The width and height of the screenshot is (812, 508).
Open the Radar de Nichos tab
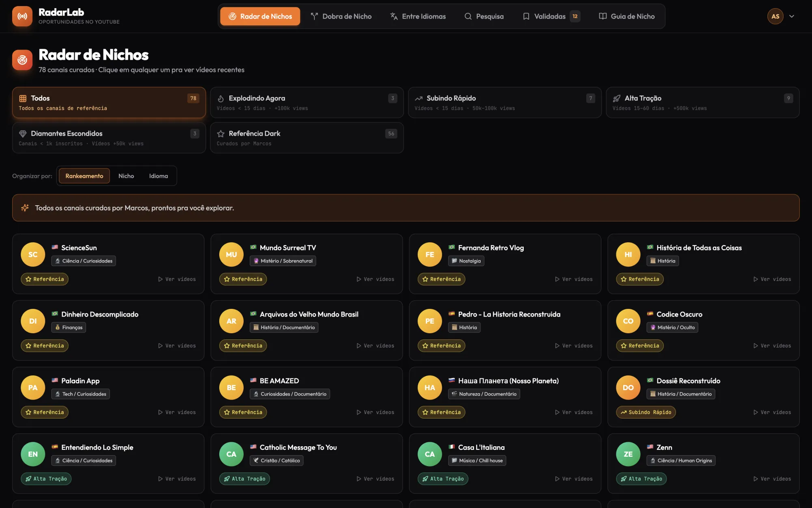coord(260,16)
